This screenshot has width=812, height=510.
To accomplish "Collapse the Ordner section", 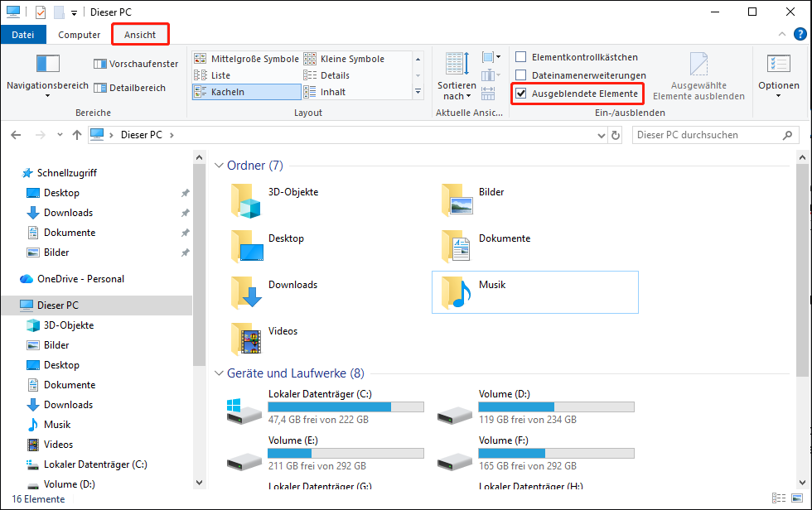I will click(219, 165).
